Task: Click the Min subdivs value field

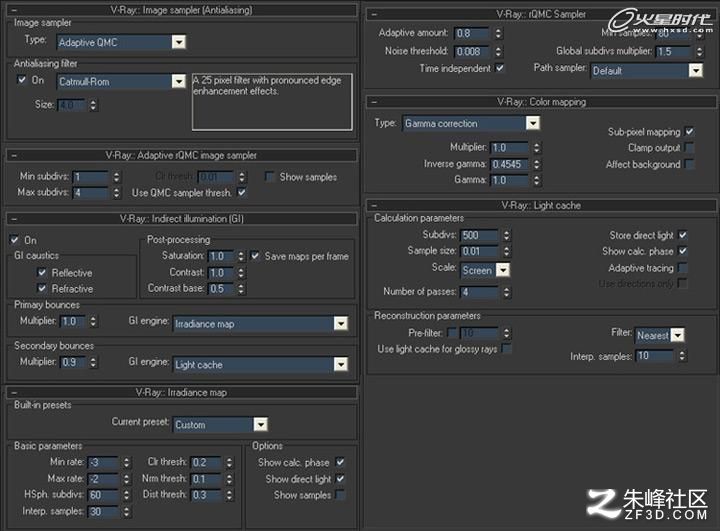Action: (x=90, y=177)
